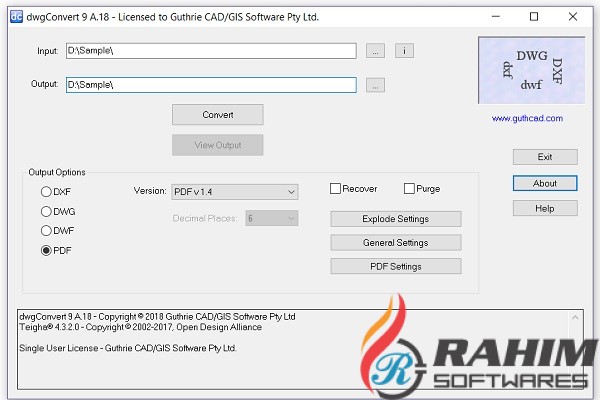
Task: Open General Settings
Action: [x=396, y=243]
